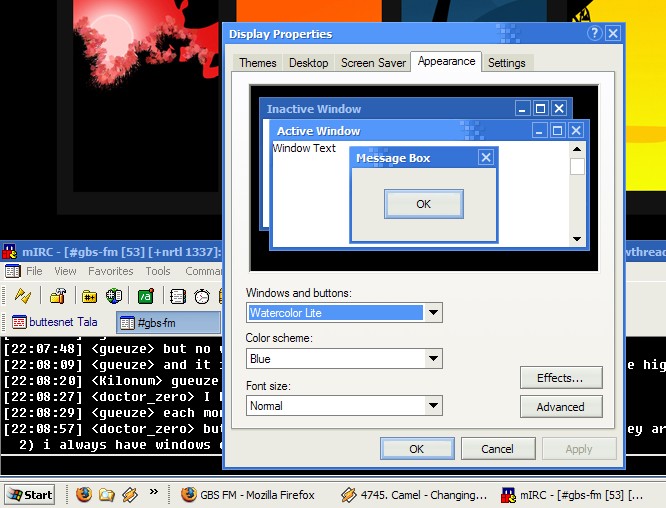Viewport: 666px width, 508px height.
Task: Open mIRC Tools menu
Action: click(158, 271)
